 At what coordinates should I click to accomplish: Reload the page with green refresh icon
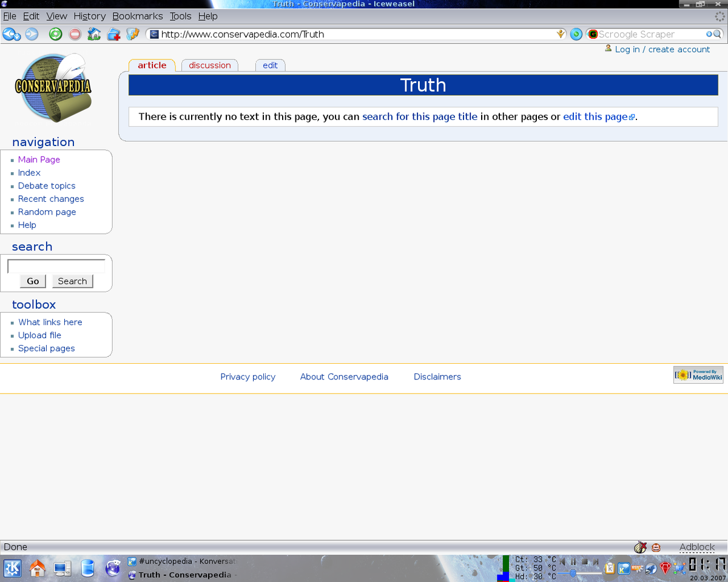(x=55, y=35)
